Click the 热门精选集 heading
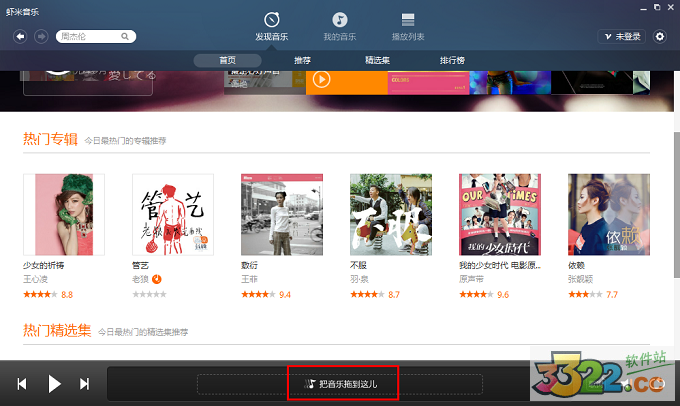This screenshot has width=680, height=406. pyautogui.click(x=57, y=331)
